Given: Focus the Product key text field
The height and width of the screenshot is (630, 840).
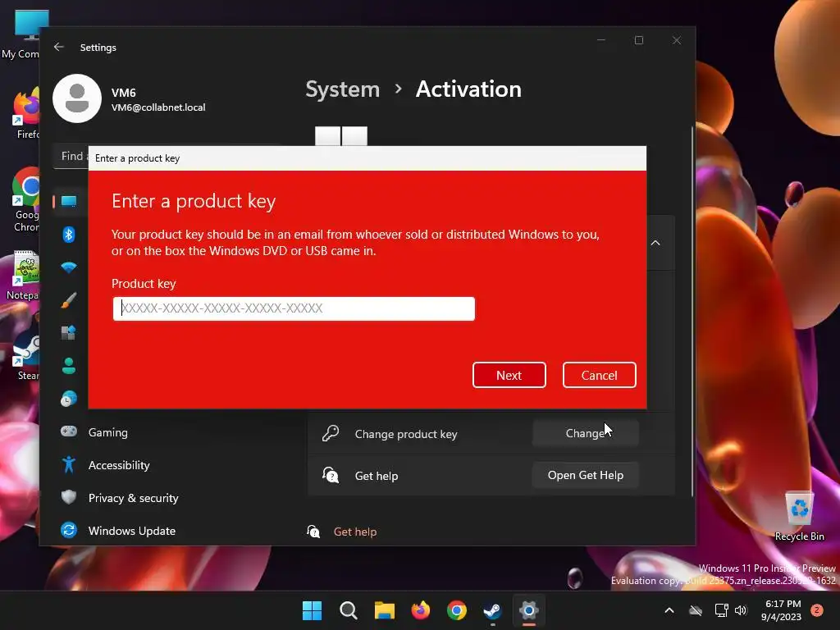Looking at the screenshot, I should [x=294, y=308].
